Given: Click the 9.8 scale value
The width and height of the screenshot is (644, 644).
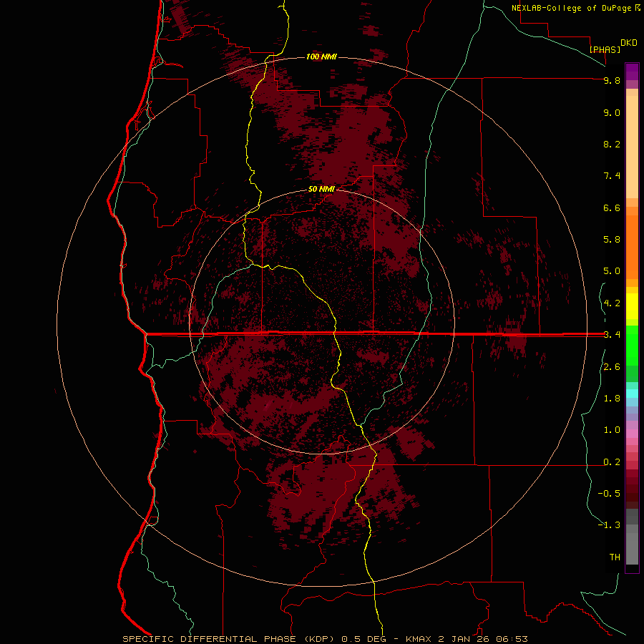Looking at the screenshot, I should tap(612, 81).
